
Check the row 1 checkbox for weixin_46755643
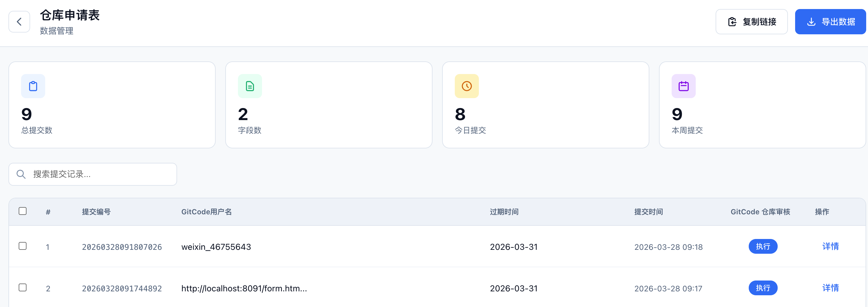[23, 246]
